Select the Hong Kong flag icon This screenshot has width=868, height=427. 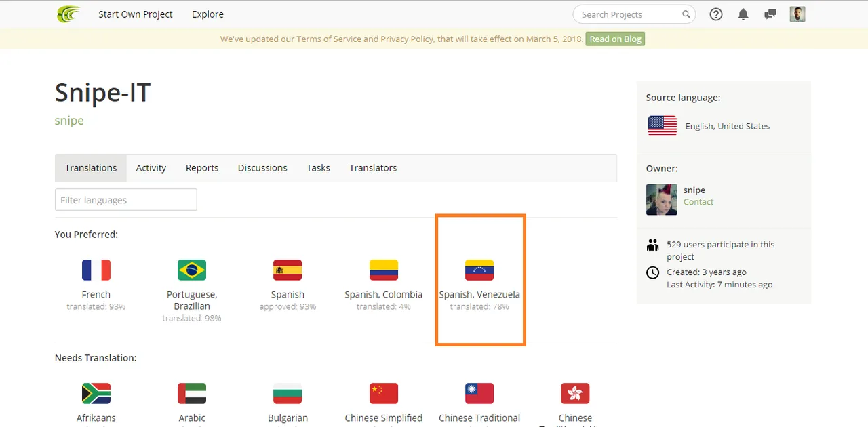point(575,393)
